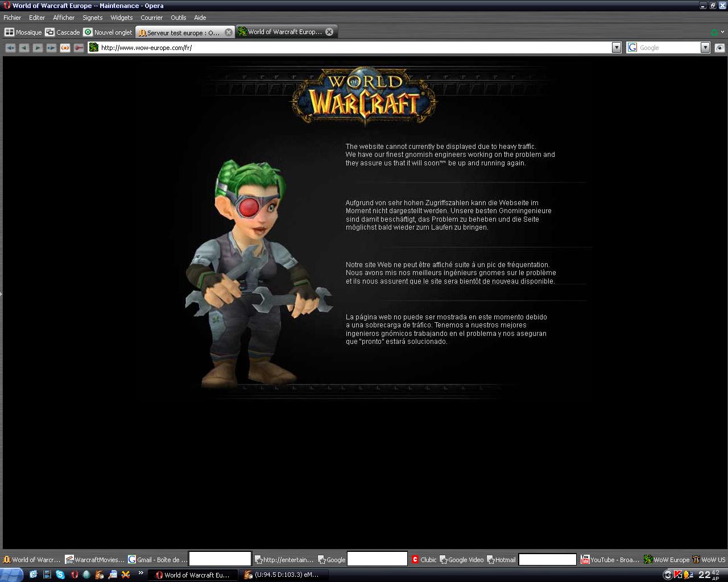Open the Gmail - Boîte de bookmark
Image resolution: width=728 pixels, height=582 pixels.
[158, 560]
